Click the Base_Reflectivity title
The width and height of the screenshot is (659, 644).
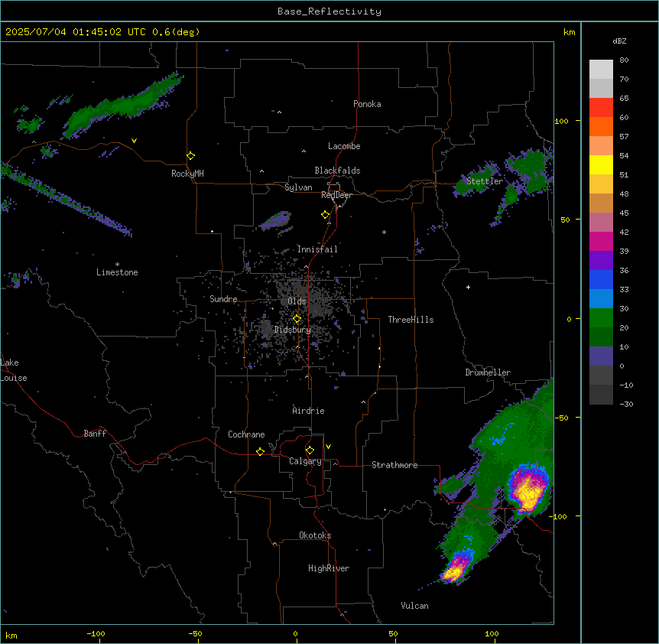click(x=329, y=11)
